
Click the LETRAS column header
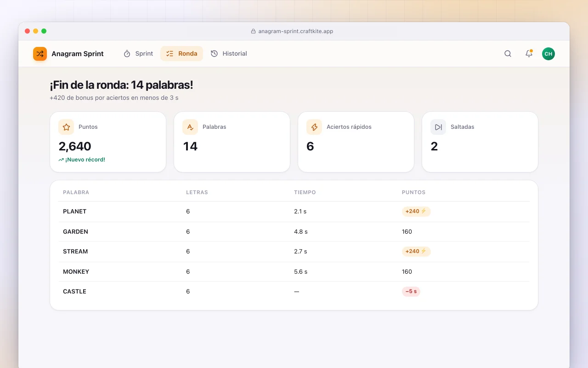[197, 192]
